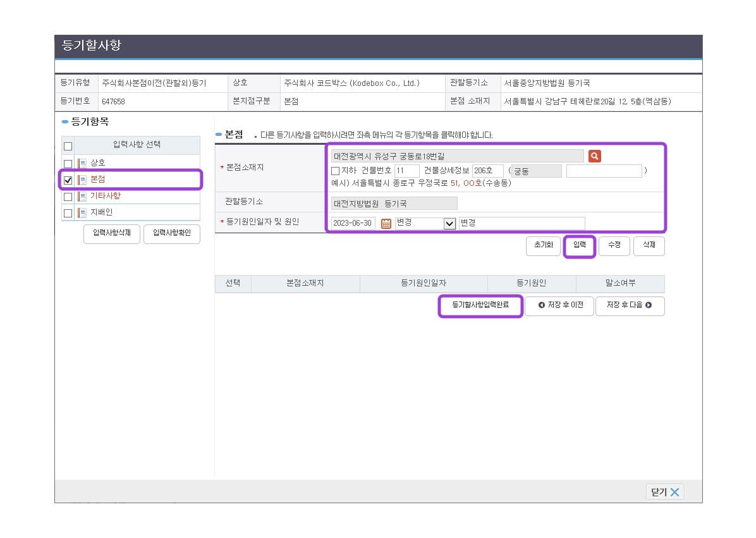Click the 입력사항삭제 button

pos(111,234)
